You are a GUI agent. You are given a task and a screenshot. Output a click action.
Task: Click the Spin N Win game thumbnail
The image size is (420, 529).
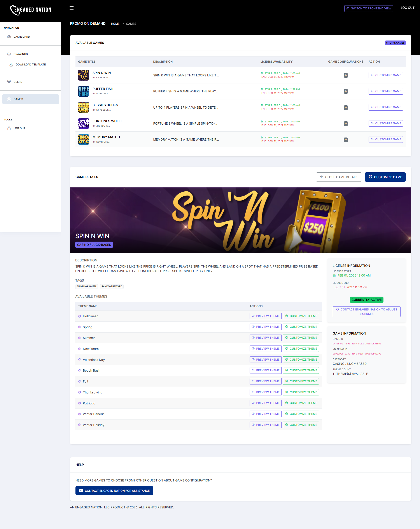point(83,75)
